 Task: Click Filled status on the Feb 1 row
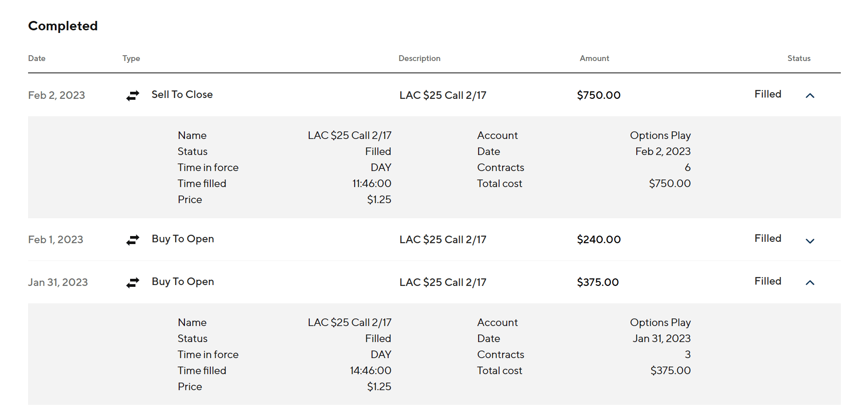[767, 238]
